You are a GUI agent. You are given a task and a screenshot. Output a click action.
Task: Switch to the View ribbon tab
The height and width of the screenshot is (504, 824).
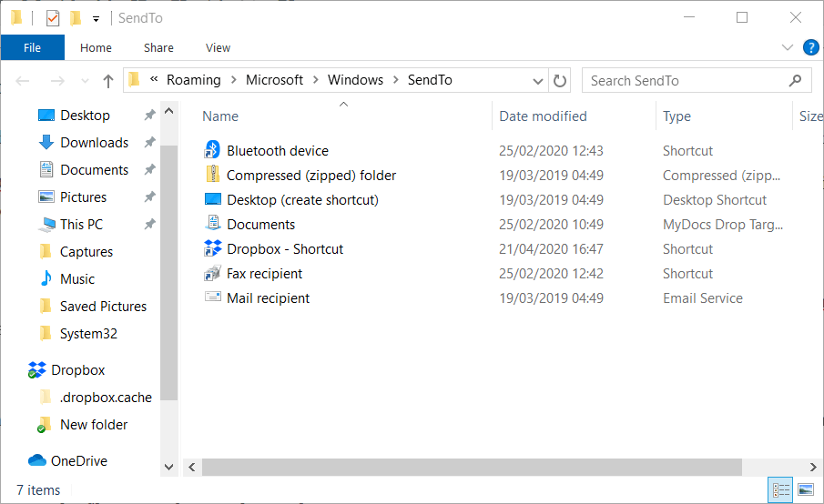218,47
